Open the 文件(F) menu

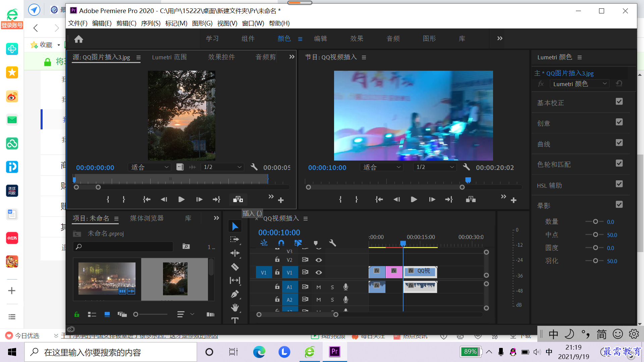[77, 23]
